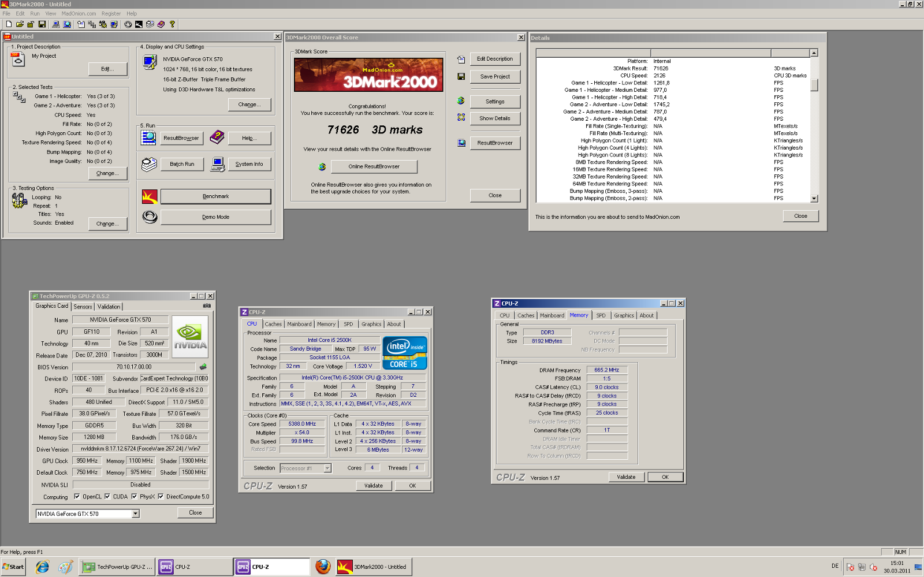Click the ResultBrowser icon in the Run section
Viewport: 924px width, 577px height.
pyautogui.click(x=148, y=137)
